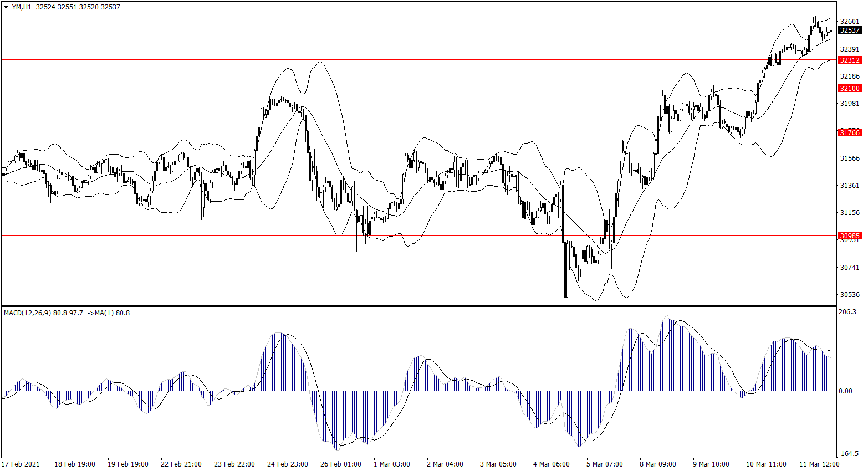This screenshot has width=868, height=471.
Task: Click the -164.5 MACD scale minimum
Action: tap(848, 453)
